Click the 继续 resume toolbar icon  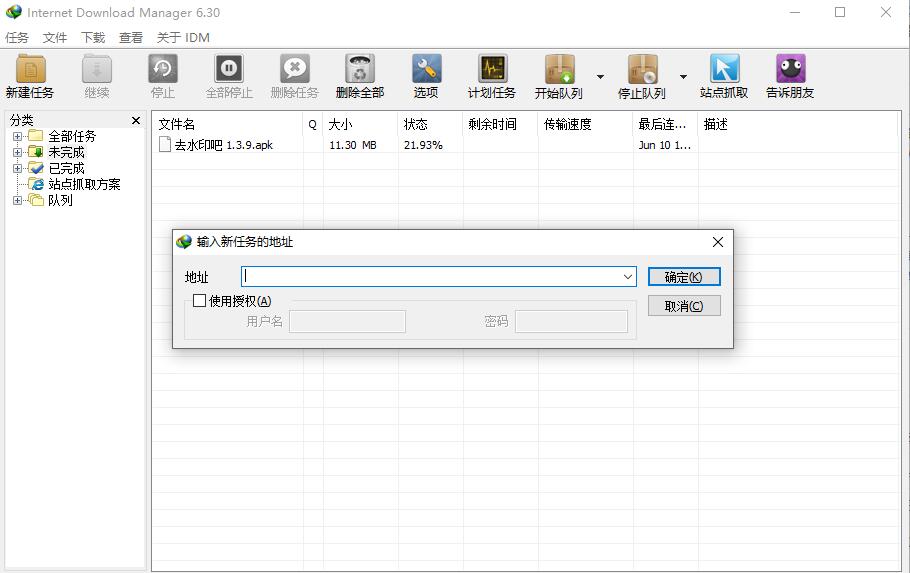(x=96, y=69)
